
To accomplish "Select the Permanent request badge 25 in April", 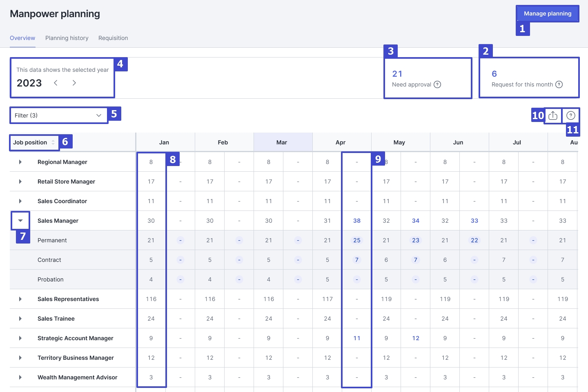I will point(357,240).
